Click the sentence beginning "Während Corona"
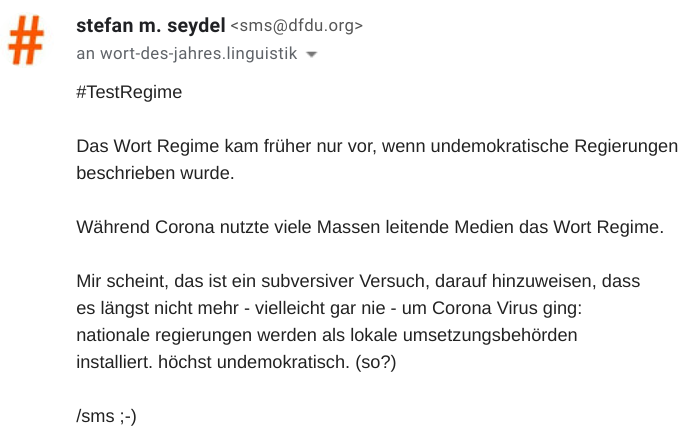Viewport: 700px width, 441px height. coord(369,227)
